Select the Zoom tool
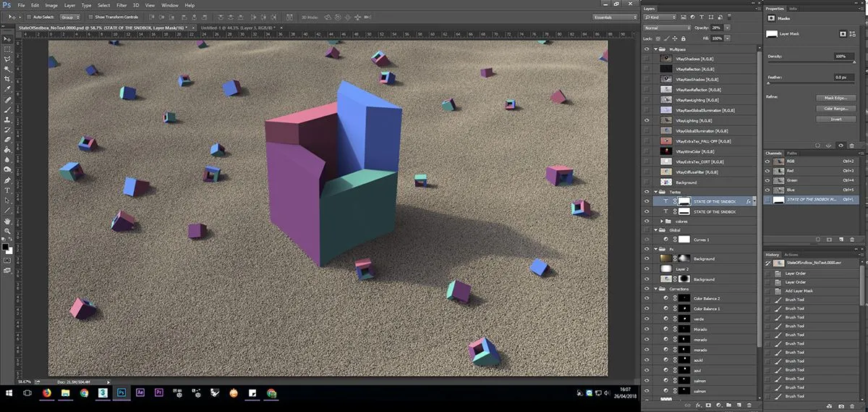This screenshot has width=868, height=412. (x=9, y=232)
